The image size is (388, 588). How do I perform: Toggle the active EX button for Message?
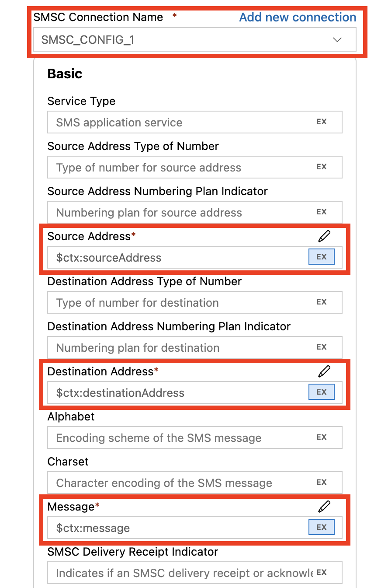(x=322, y=527)
